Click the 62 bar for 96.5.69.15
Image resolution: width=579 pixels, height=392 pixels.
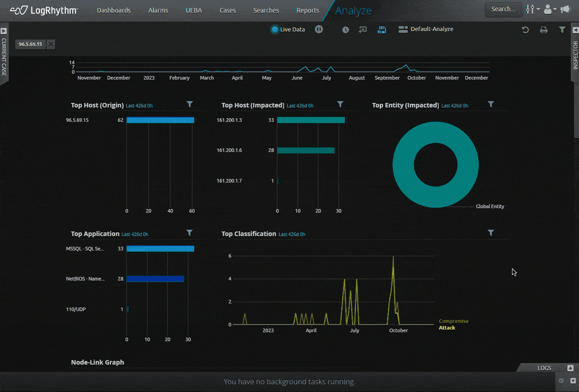(160, 120)
